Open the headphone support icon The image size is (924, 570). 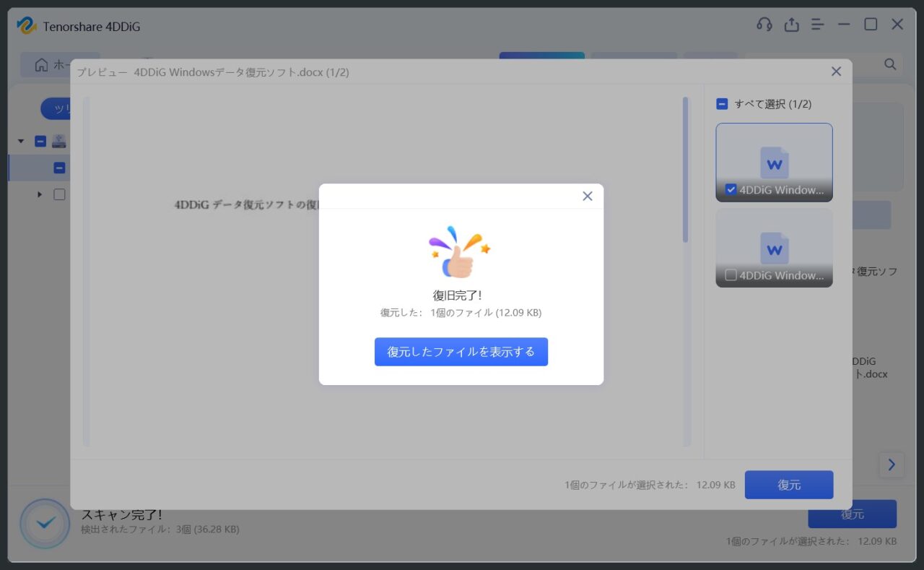click(764, 25)
